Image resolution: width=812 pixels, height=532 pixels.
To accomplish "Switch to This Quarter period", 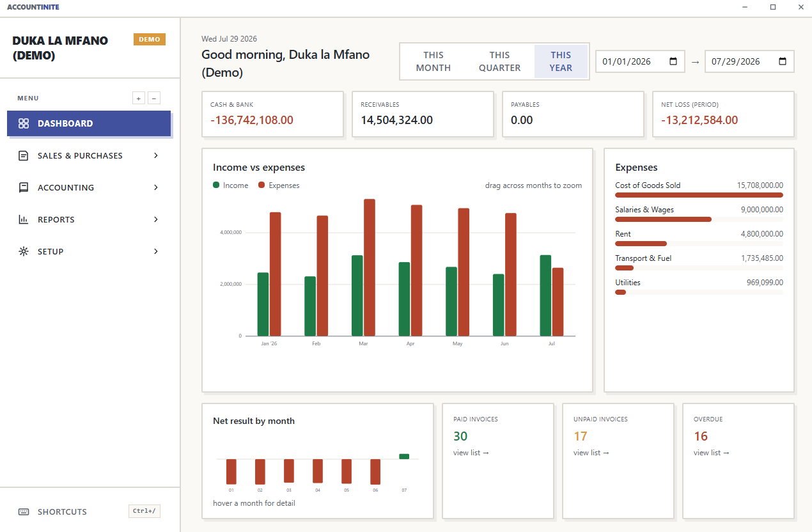I will click(x=500, y=61).
